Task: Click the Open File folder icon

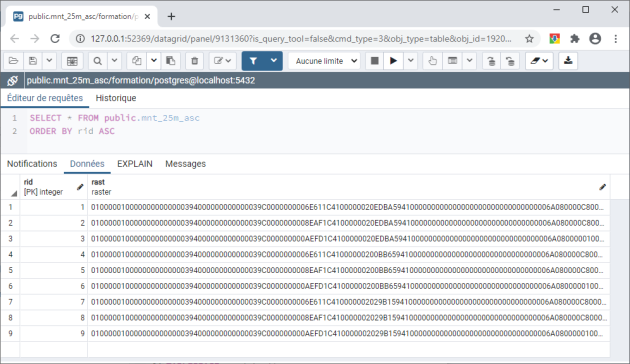Action: (13, 61)
